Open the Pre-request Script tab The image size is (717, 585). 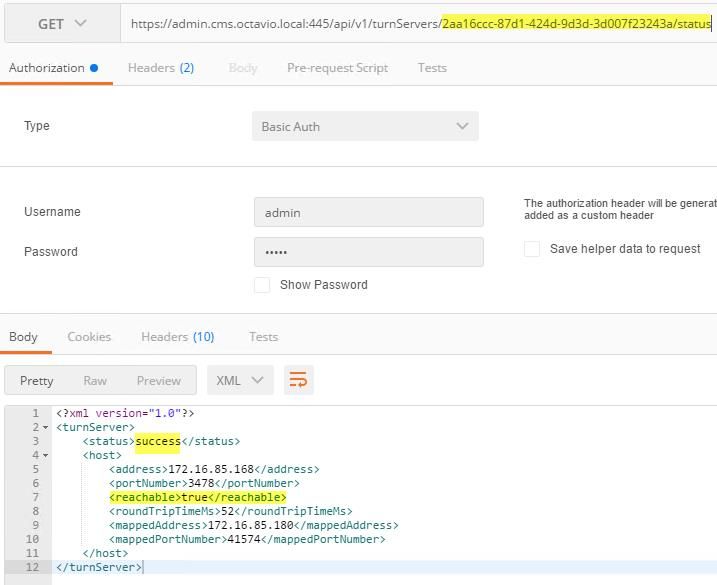(x=337, y=68)
